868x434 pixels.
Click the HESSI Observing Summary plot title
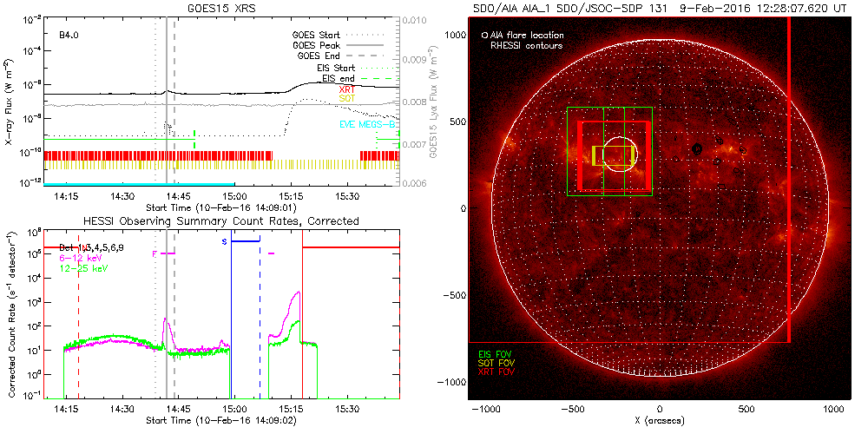coord(220,221)
